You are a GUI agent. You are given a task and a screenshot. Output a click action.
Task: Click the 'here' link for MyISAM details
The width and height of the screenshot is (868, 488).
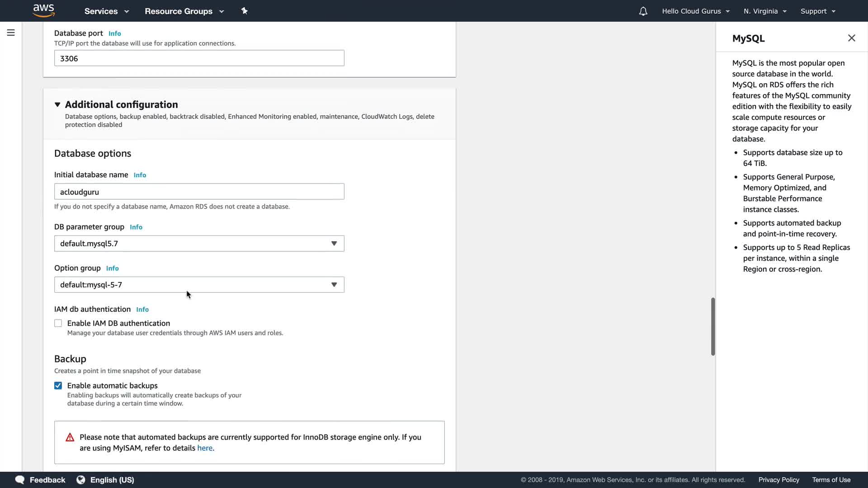(204, 448)
